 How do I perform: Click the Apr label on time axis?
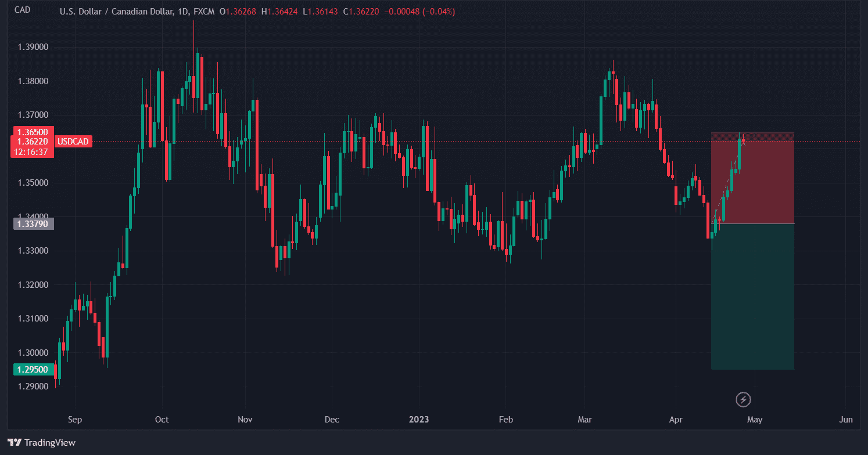[x=676, y=420]
